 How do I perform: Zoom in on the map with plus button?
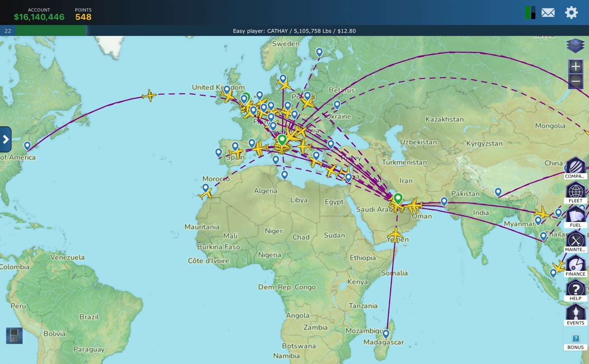(x=576, y=66)
